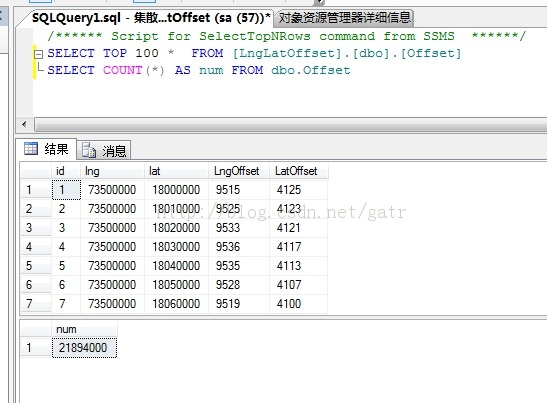Click the LatOffset cell with value 4100

coord(299,304)
